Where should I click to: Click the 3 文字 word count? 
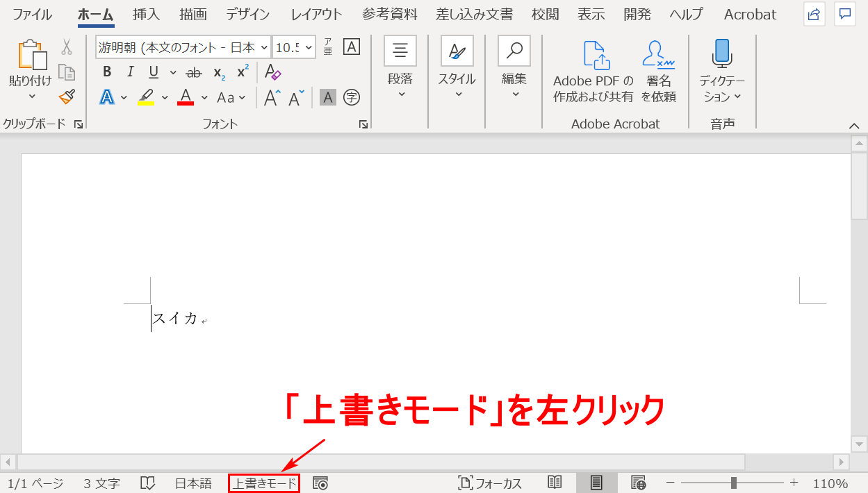coord(101,483)
